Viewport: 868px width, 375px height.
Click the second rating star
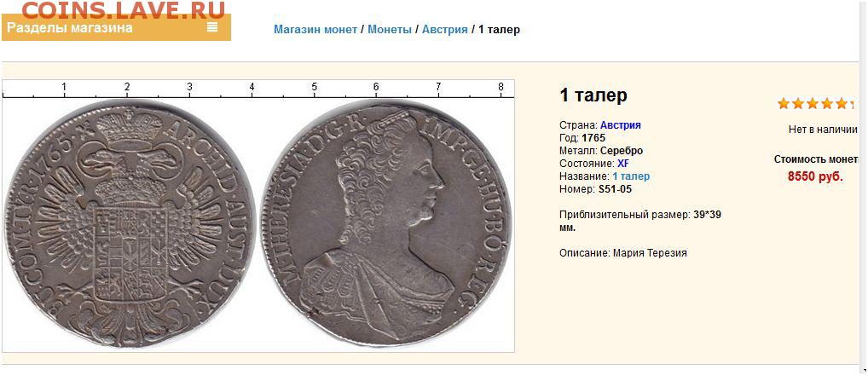click(x=798, y=103)
